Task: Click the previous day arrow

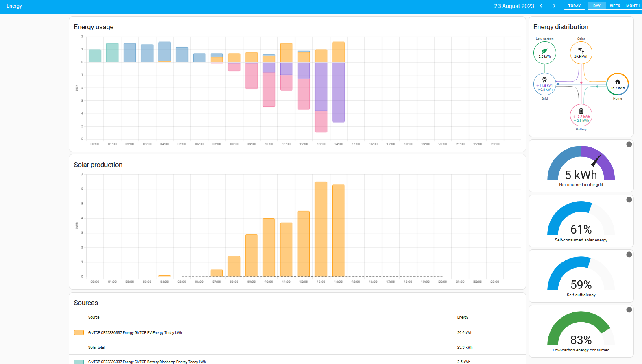Action: 541,6
